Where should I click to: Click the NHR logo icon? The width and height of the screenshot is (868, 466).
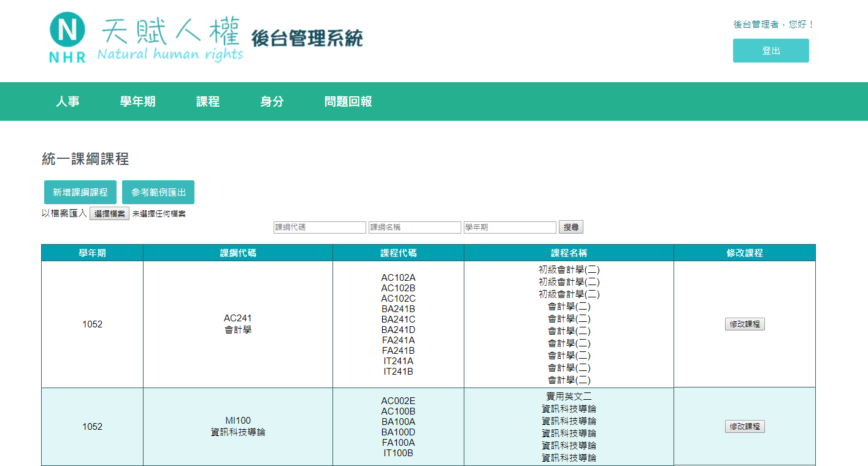(67, 37)
